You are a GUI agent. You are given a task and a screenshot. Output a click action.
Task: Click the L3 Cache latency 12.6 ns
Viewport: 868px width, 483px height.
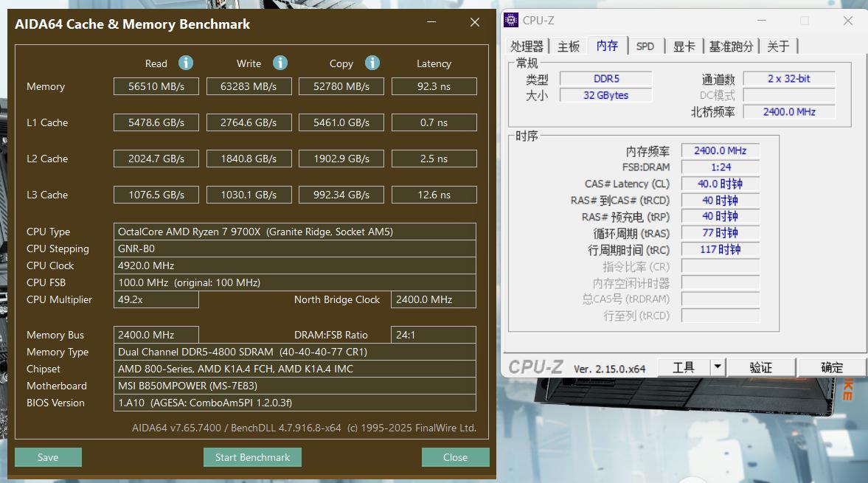click(434, 195)
